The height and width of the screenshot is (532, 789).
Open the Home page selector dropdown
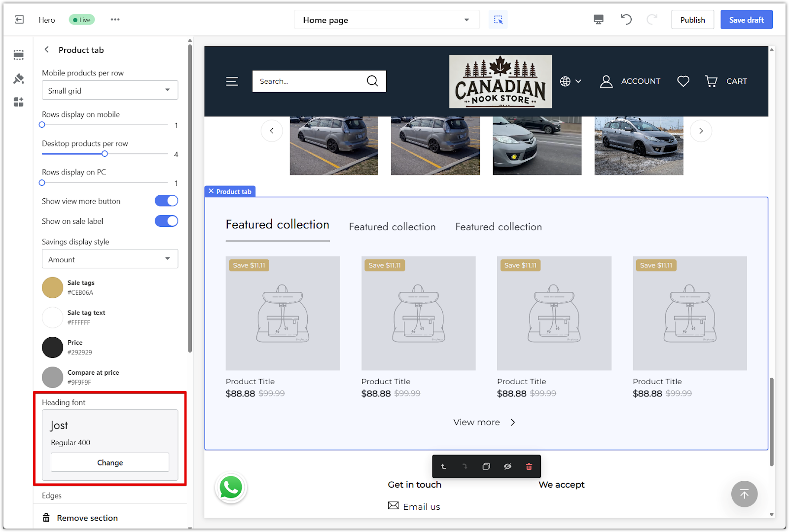click(x=386, y=20)
